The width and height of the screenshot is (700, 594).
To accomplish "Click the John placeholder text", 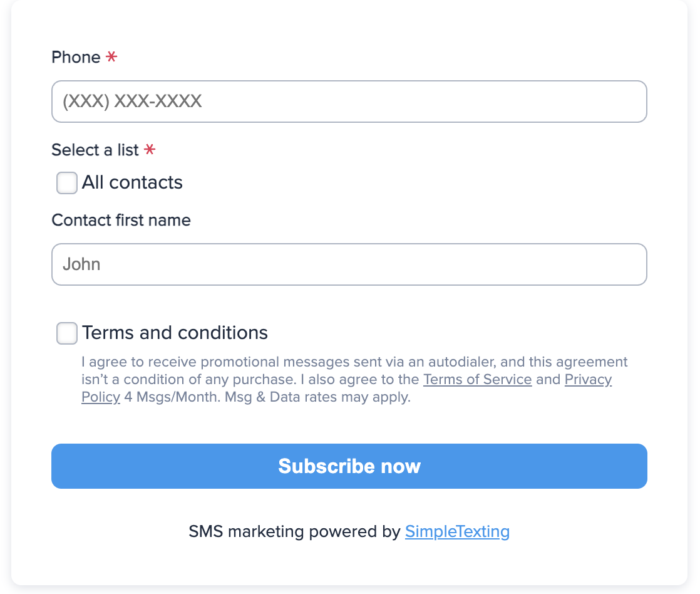I will (x=81, y=264).
